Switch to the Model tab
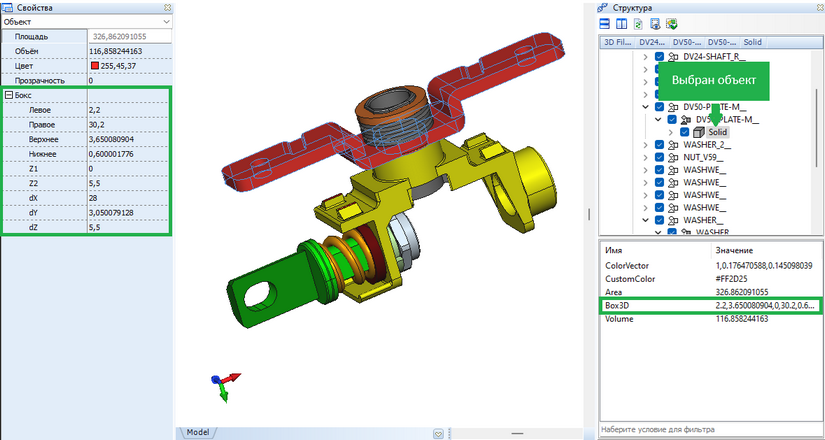 [198, 432]
